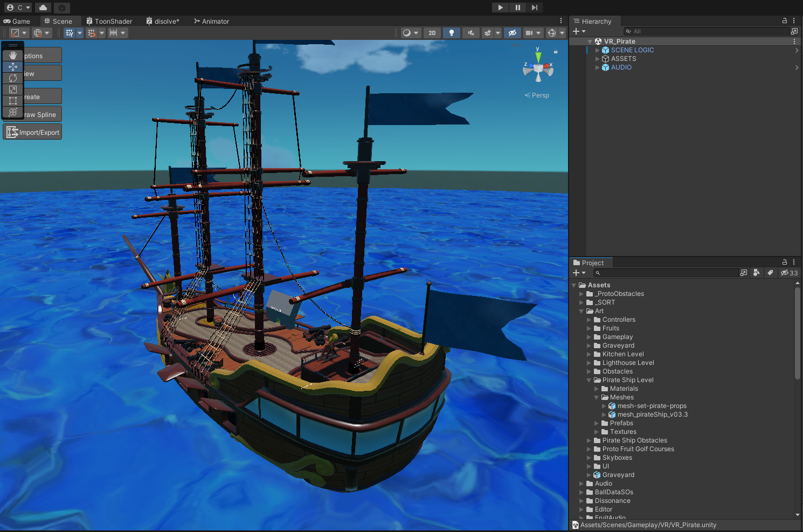803x532 pixels.
Task: Open the Unity cloud services icon
Action: pyautogui.click(x=43, y=8)
